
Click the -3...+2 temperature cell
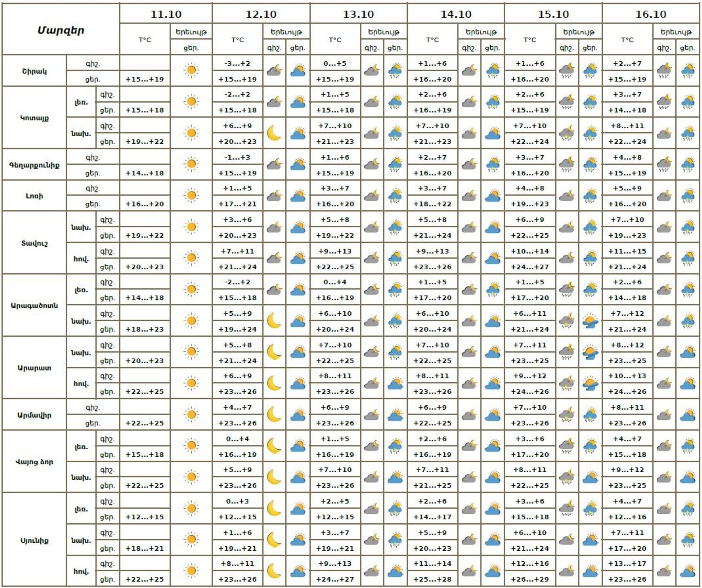point(238,64)
